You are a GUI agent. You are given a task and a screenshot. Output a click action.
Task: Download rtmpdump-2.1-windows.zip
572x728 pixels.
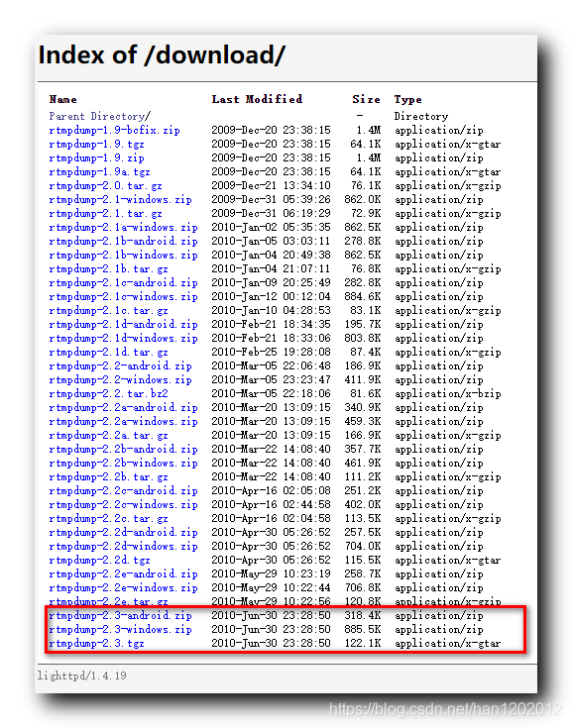tap(120, 200)
